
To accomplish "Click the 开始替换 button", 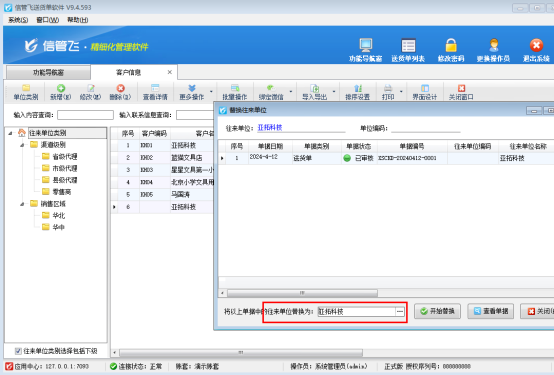I will (x=437, y=311).
